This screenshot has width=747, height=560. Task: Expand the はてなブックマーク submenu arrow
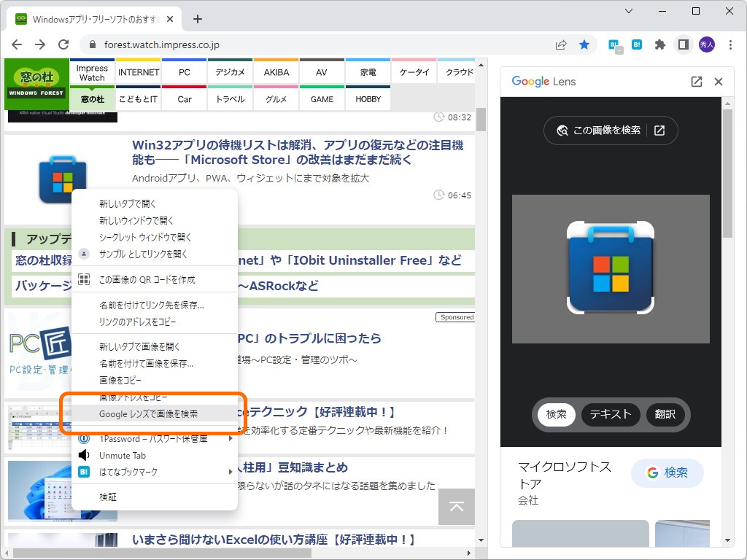coord(231,472)
